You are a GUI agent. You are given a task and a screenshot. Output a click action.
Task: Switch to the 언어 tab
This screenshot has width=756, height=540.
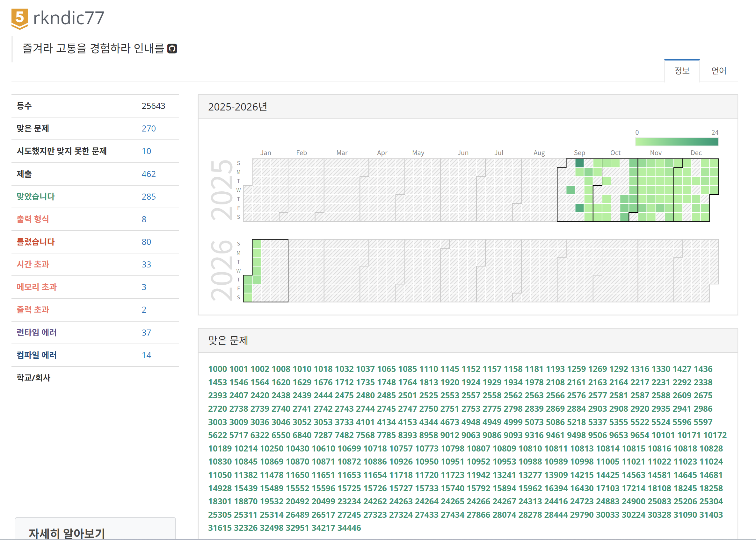coord(718,70)
